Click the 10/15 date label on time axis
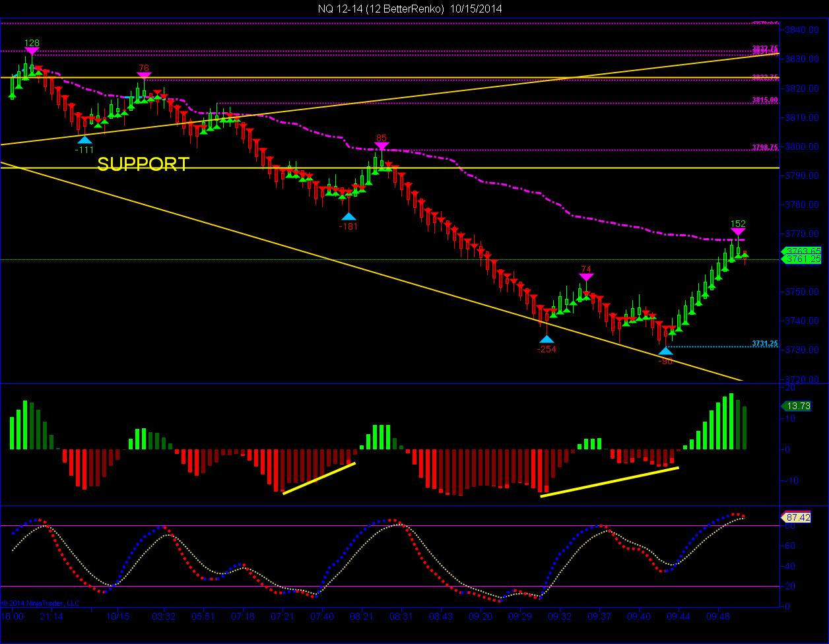The image size is (829, 644). [x=117, y=616]
